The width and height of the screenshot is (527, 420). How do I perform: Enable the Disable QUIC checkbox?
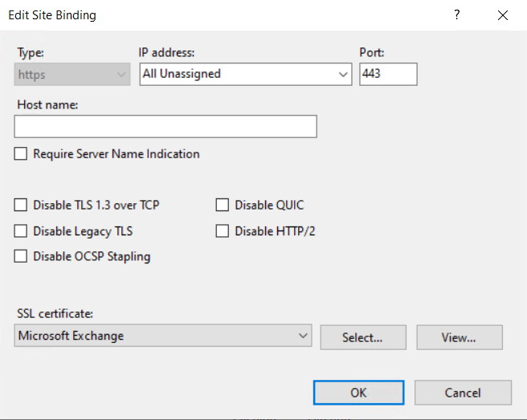click(223, 205)
